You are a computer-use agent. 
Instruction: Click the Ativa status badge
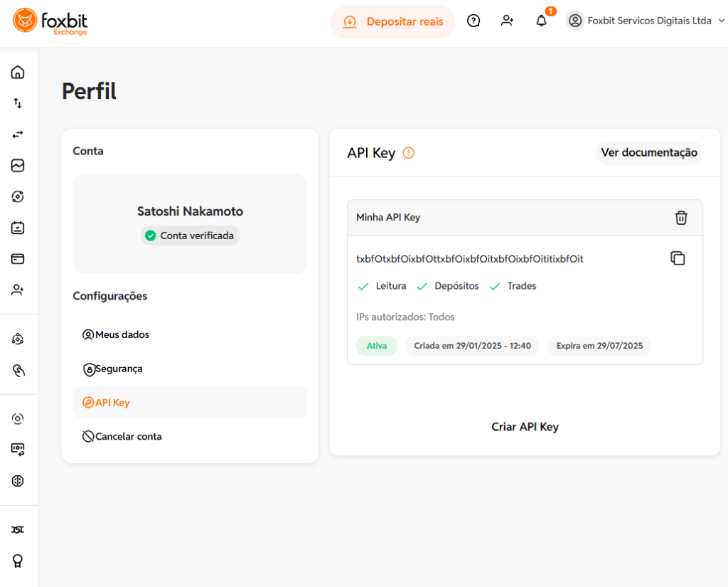377,346
